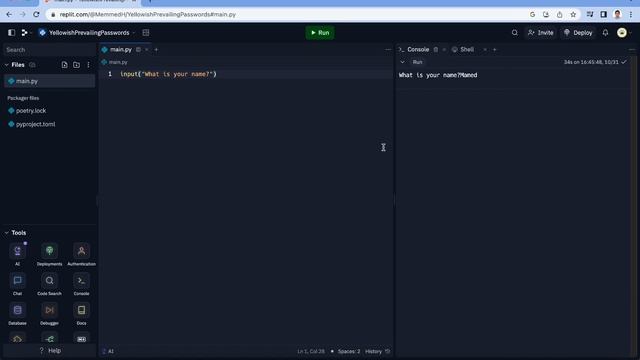
Task: Open the Authentication tool
Action: coord(82,254)
